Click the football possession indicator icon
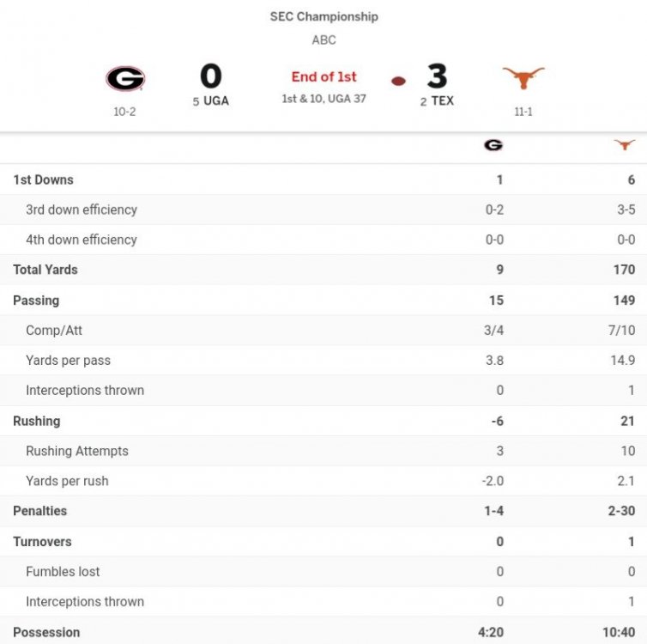 [398, 81]
